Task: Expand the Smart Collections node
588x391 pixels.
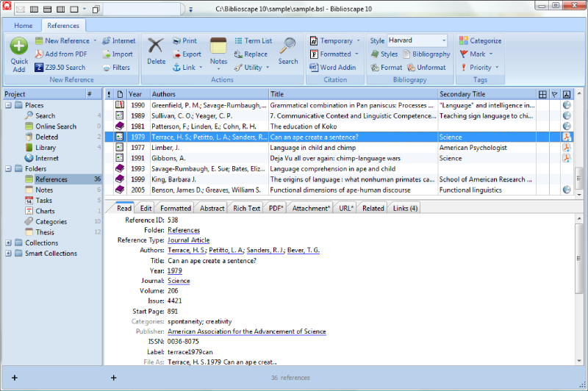Action: point(8,254)
